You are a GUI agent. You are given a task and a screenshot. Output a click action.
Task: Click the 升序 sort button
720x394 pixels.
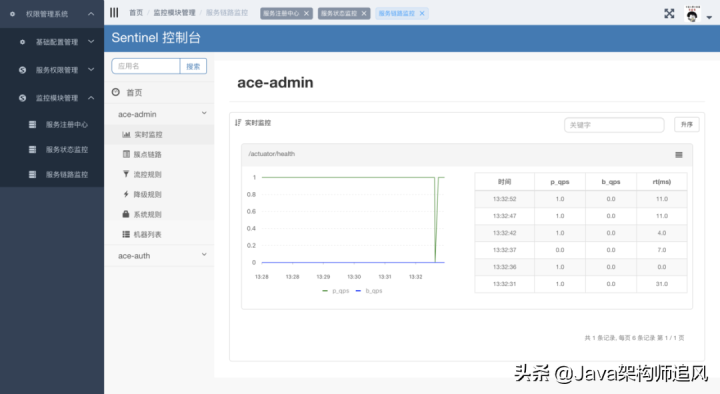point(686,124)
